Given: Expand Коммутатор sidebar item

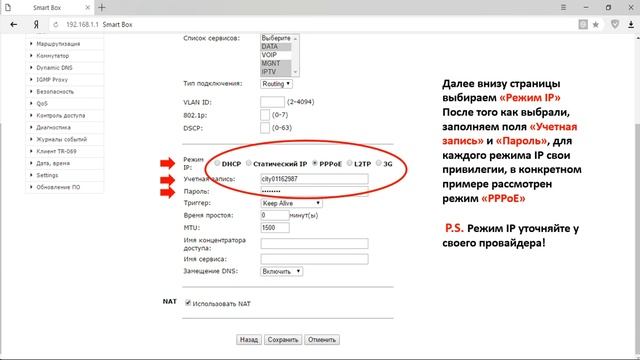Looking at the screenshot, I should click(x=53, y=56).
